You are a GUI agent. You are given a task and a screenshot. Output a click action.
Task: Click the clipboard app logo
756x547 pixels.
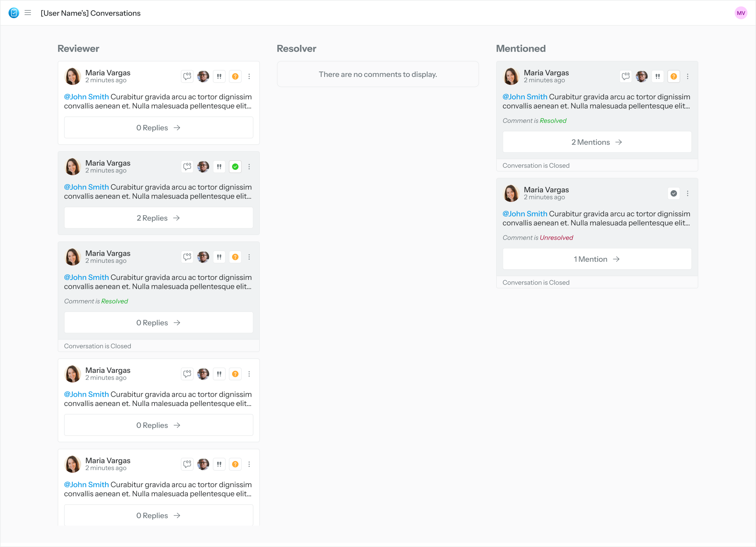[x=14, y=13]
